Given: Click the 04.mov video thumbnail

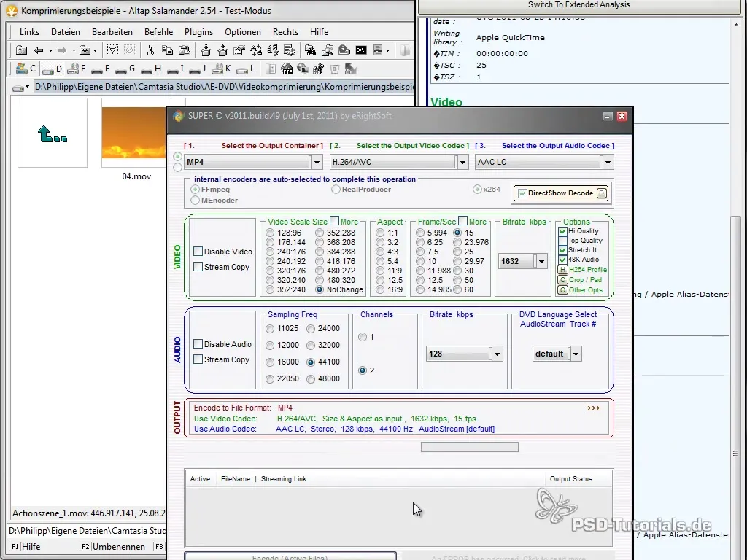Looking at the screenshot, I should coord(134,133).
